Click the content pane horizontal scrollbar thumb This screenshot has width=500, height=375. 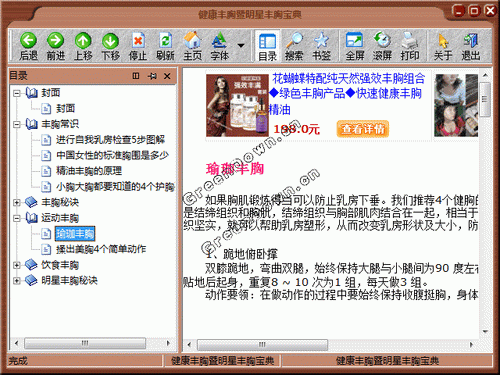point(262,344)
